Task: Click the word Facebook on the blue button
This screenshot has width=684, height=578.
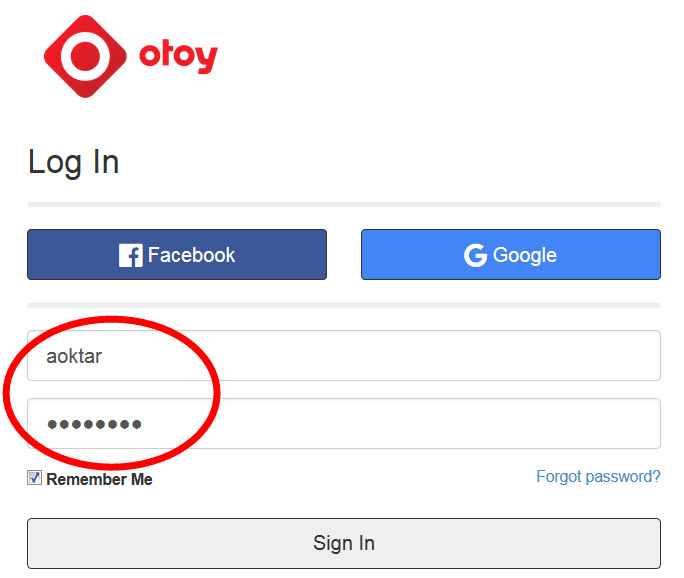Action: 192,255
